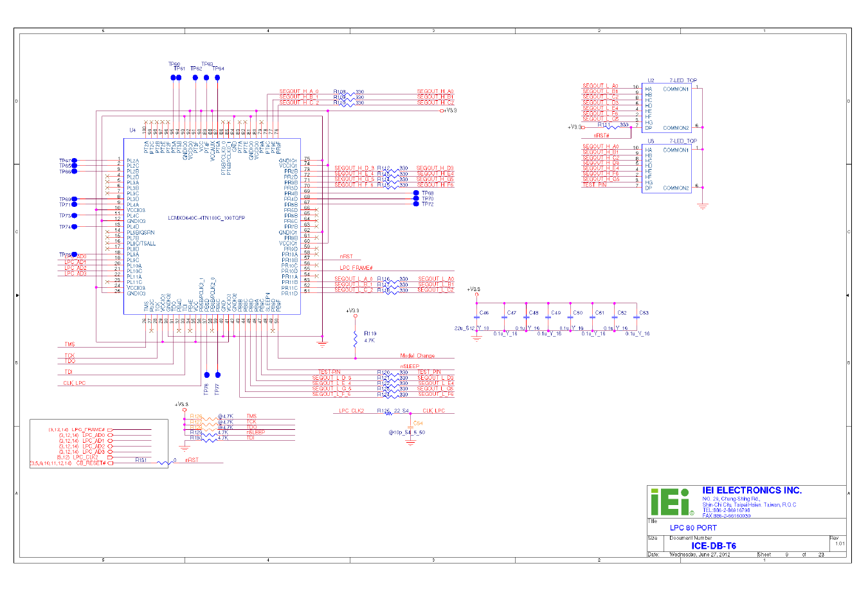Click pull-up resistor R130 label
868x613 pixels.
(x=195, y=438)
